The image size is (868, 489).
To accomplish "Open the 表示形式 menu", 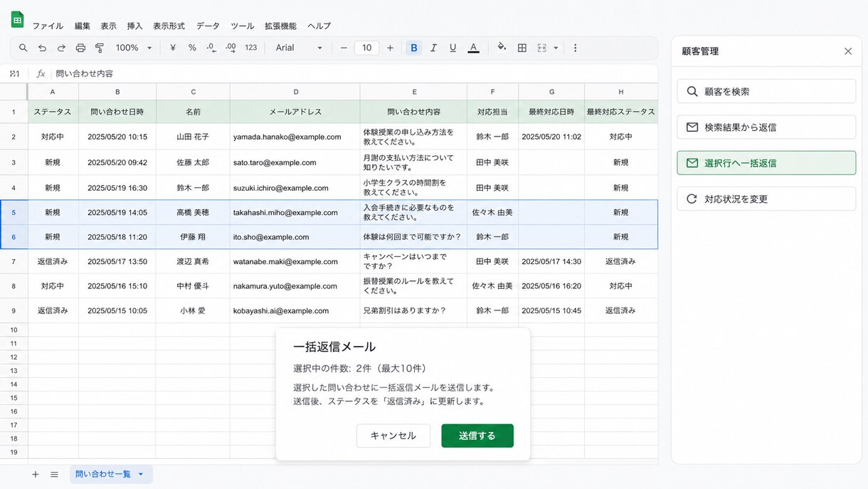I will [169, 26].
